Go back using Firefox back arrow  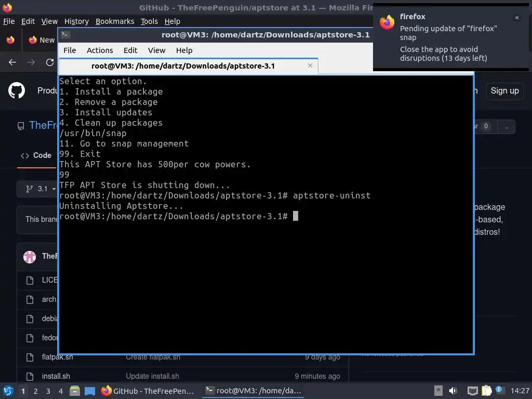coord(12,62)
